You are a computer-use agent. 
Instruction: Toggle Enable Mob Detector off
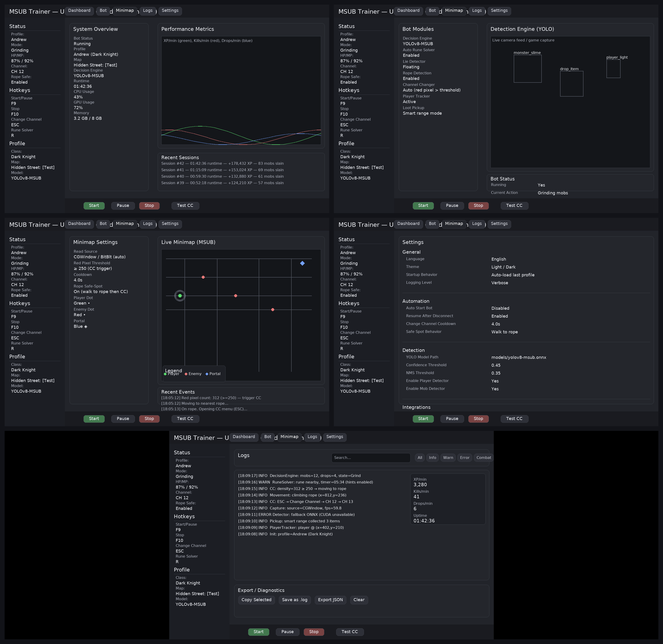coord(495,389)
